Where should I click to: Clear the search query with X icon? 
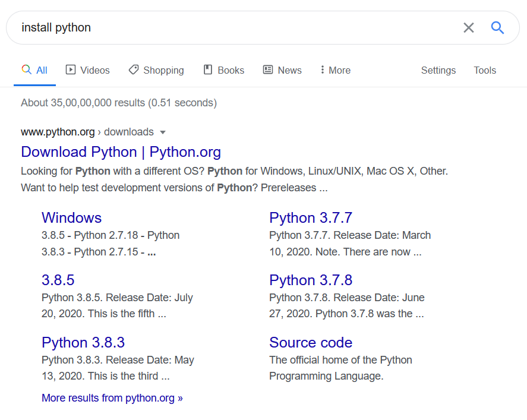click(x=469, y=27)
